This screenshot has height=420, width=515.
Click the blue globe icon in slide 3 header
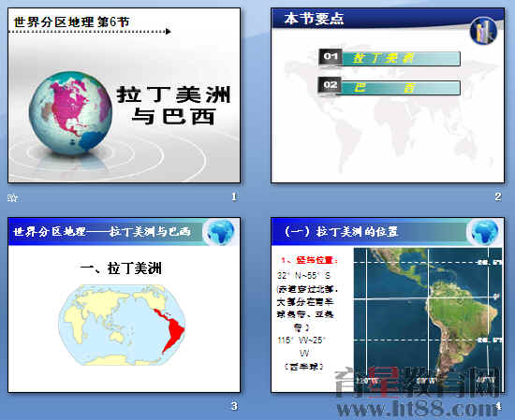tap(220, 232)
